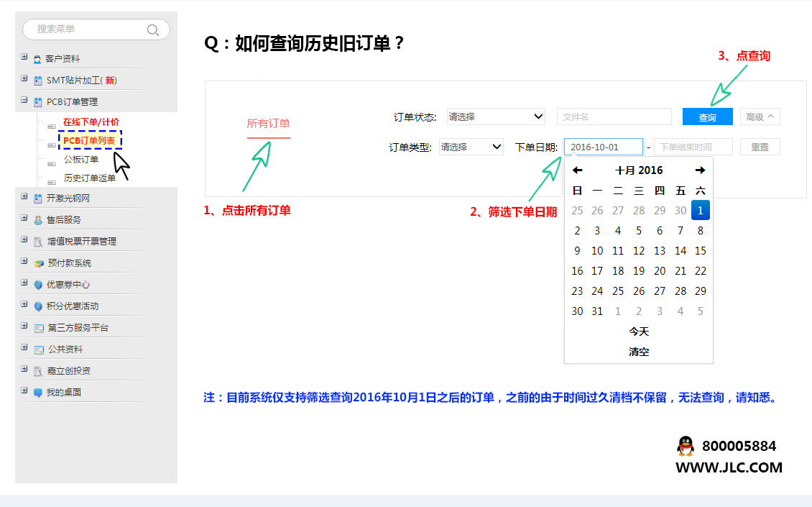Click the PCB订单管理 menu icon
This screenshot has height=507, width=812.
point(38,103)
